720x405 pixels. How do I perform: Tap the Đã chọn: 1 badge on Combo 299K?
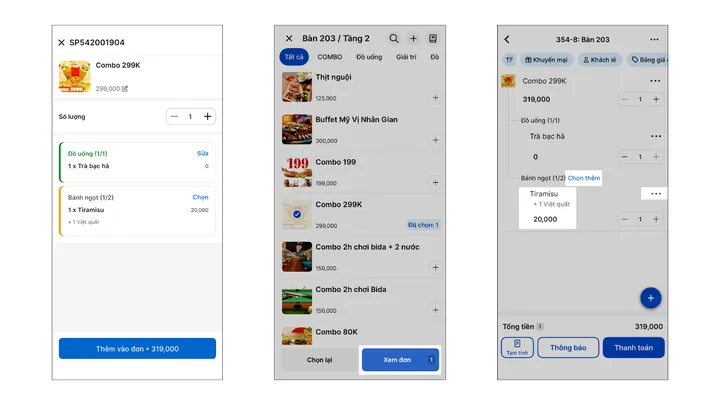(423, 225)
